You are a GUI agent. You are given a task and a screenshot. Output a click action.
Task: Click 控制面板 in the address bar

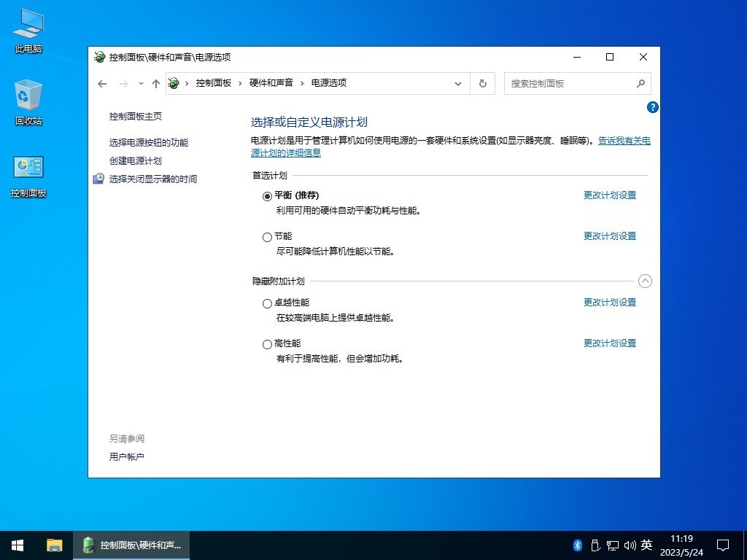click(x=214, y=83)
